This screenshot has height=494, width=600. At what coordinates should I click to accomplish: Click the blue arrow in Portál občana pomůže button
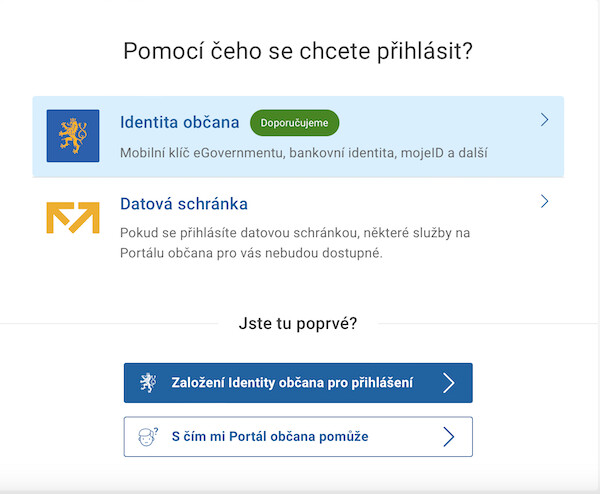point(448,437)
